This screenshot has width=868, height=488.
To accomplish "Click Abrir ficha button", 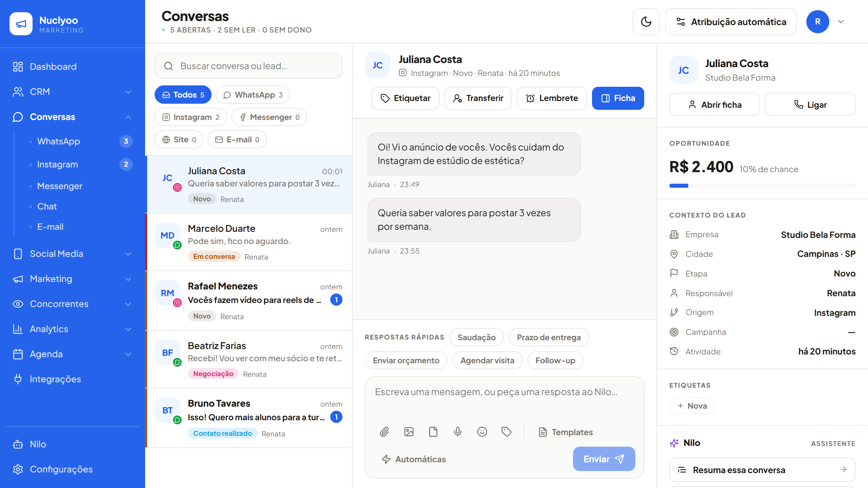I will (715, 105).
